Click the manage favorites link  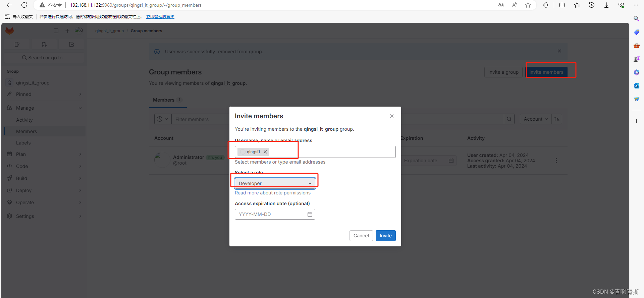point(160,17)
